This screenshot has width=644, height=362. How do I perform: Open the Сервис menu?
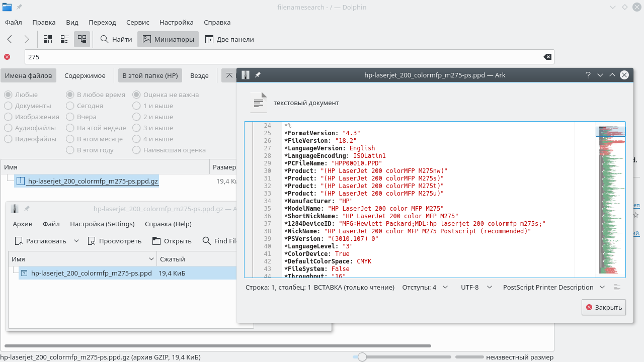[138, 22]
